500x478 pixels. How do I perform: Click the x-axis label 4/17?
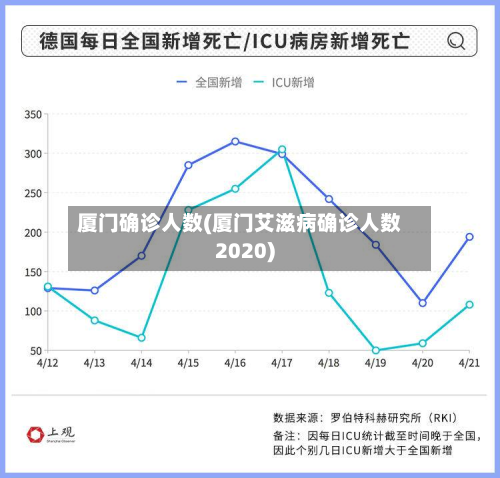[282, 363]
